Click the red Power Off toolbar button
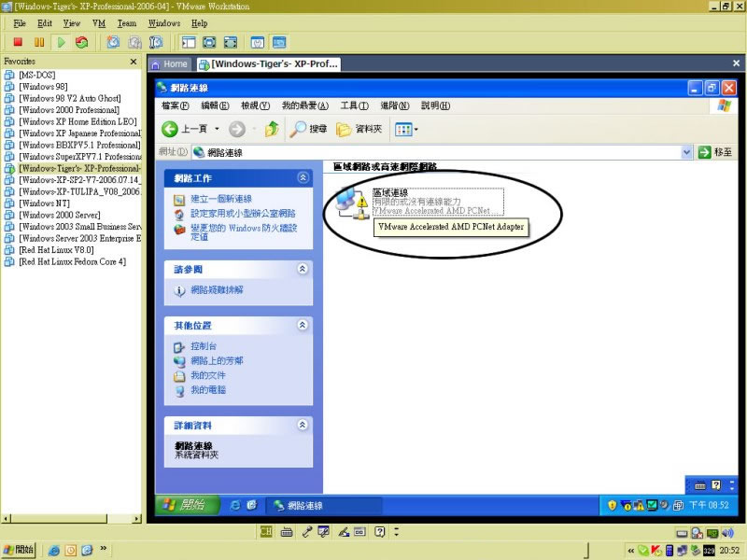The height and width of the screenshot is (560, 747). pyautogui.click(x=18, y=42)
